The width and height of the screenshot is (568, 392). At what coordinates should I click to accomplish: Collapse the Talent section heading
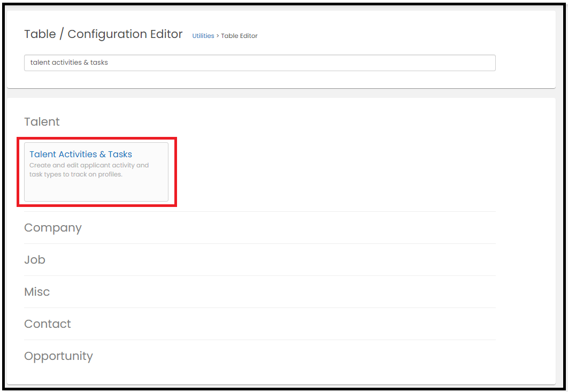(x=42, y=122)
